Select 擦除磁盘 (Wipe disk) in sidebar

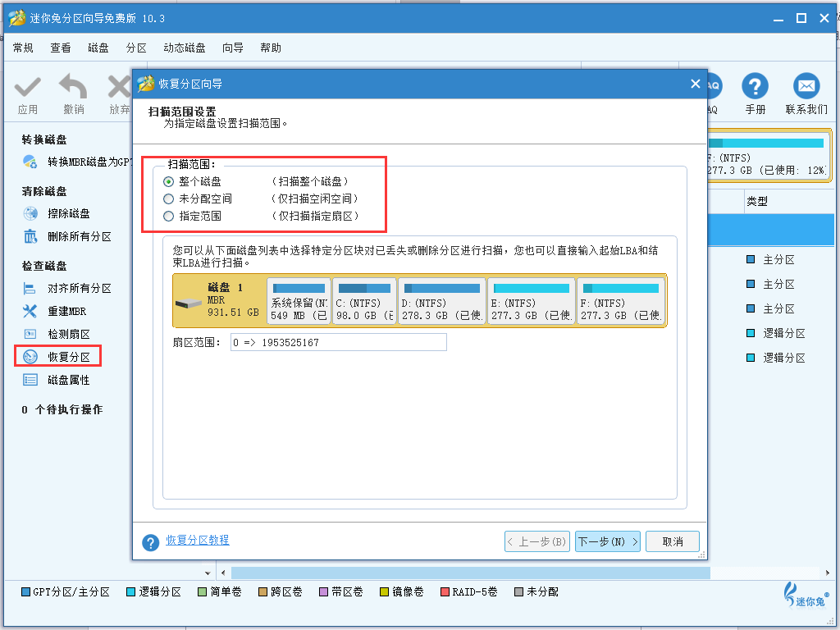tap(69, 214)
